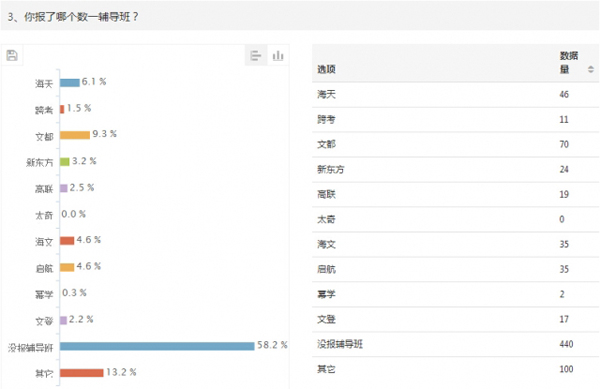Select the 没报辅导班 table row
This screenshot has width=600, height=389.
click(x=455, y=344)
